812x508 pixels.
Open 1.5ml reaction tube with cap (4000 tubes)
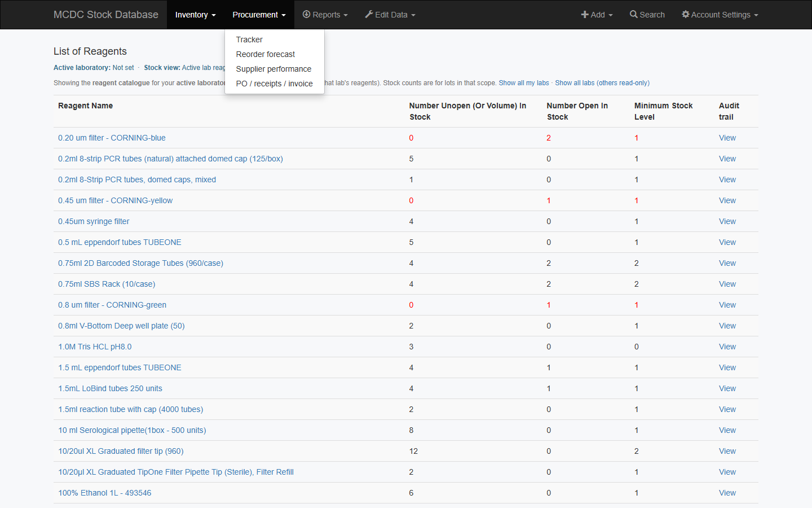click(x=131, y=409)
